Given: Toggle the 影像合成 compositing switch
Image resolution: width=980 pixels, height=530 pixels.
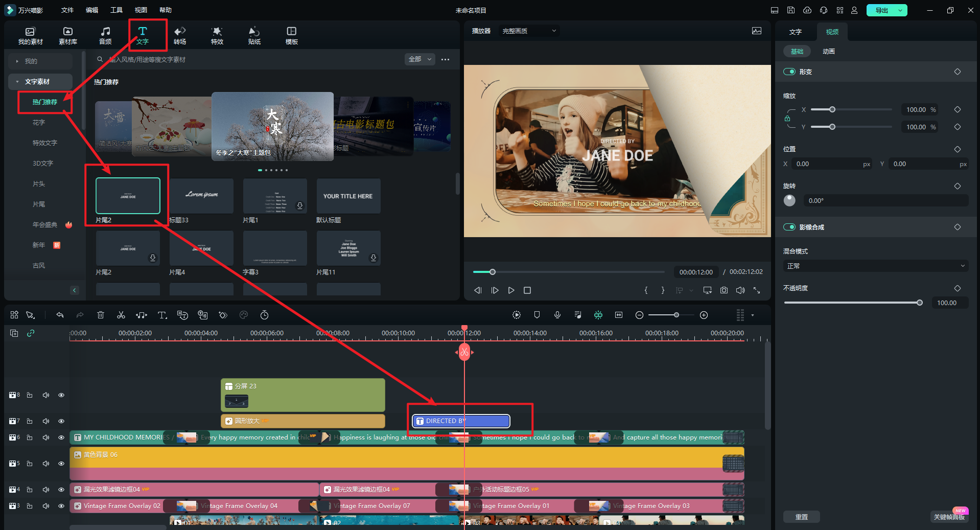Looking at the screenshot, I should (x=789, y=227).
